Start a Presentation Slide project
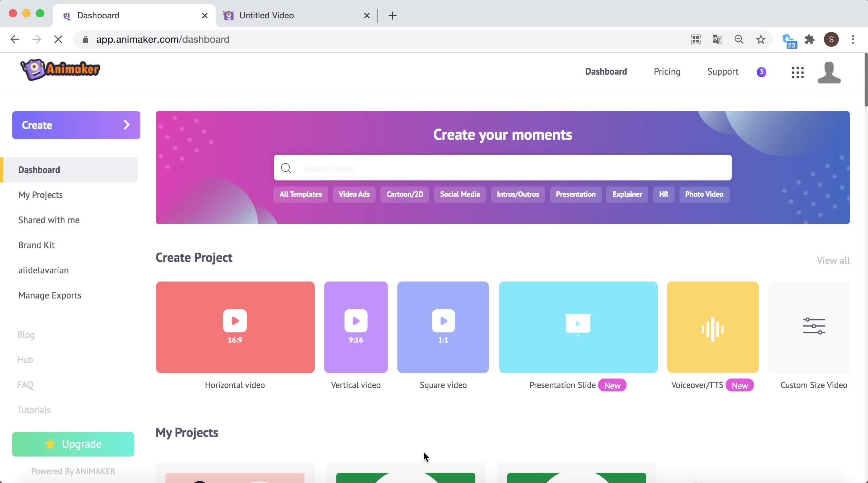 [578, 327]
